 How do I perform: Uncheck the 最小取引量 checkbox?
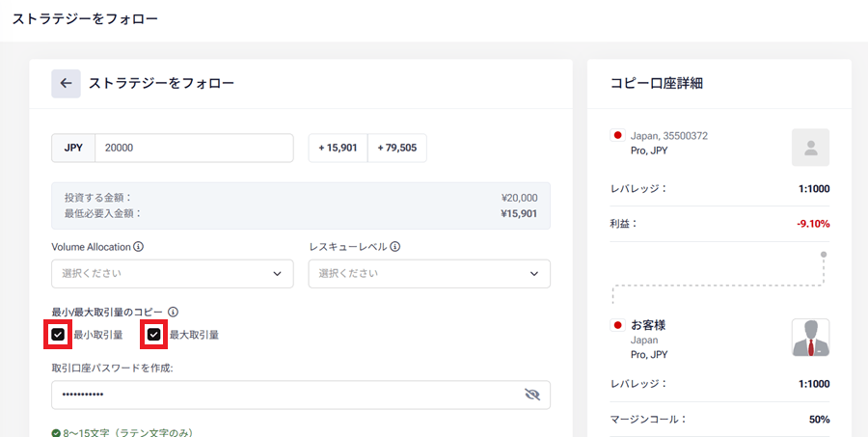(58, 335)
